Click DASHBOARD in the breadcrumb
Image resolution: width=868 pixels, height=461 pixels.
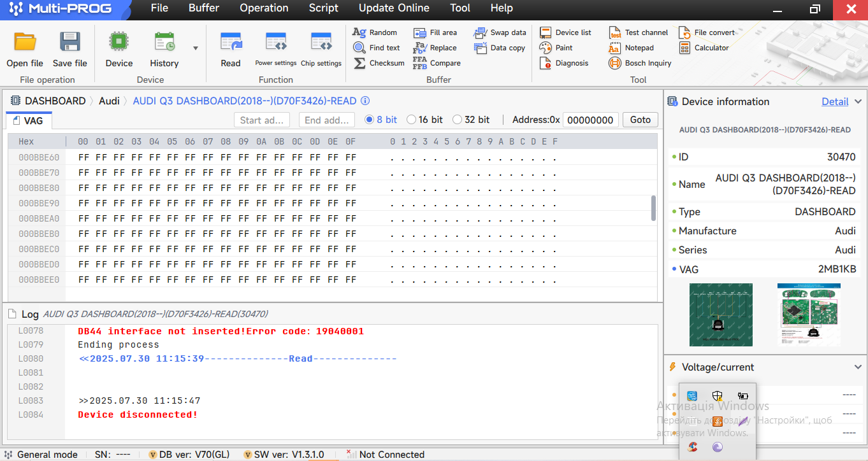pos(55,101)
